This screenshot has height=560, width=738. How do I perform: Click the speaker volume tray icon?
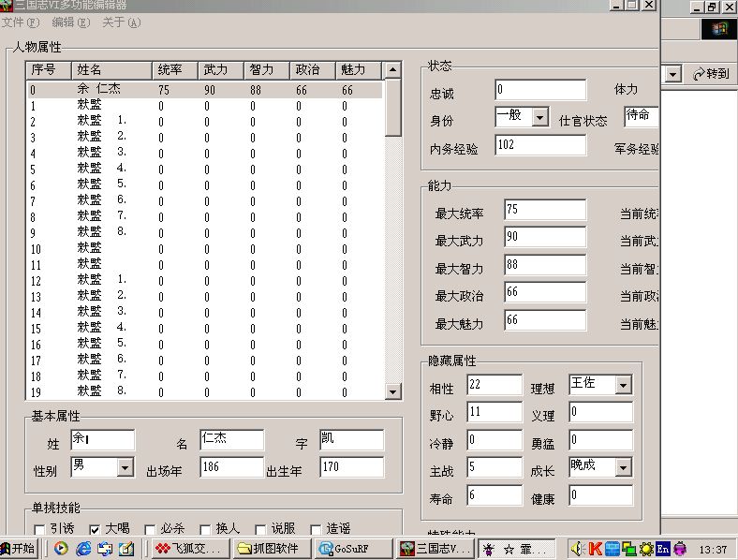[577, 549]
